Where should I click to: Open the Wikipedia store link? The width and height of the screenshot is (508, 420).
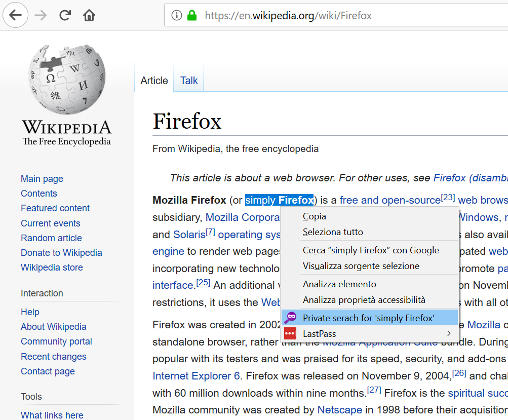52,268
